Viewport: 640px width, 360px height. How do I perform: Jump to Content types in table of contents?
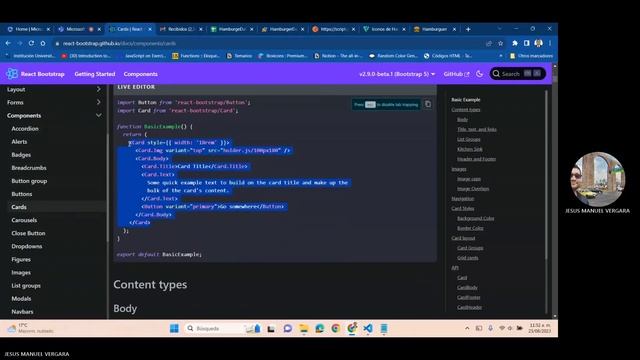click(466, 109)
